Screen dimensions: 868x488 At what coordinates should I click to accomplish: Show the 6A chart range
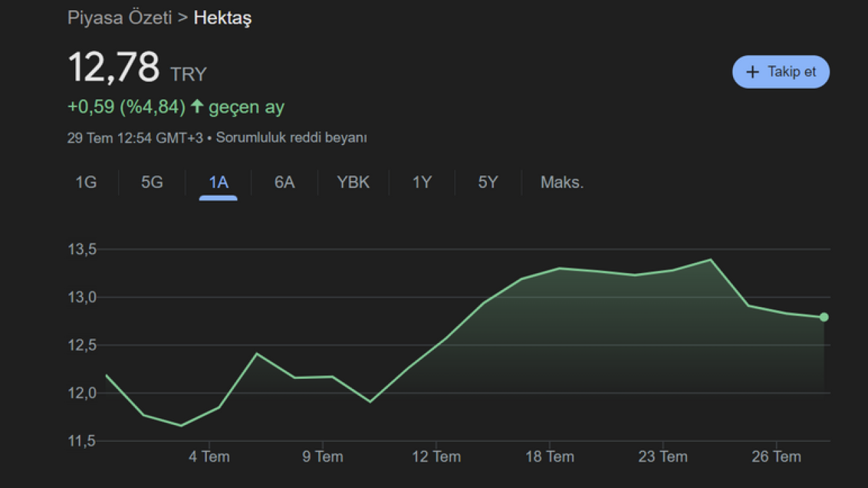click(284, 182)
